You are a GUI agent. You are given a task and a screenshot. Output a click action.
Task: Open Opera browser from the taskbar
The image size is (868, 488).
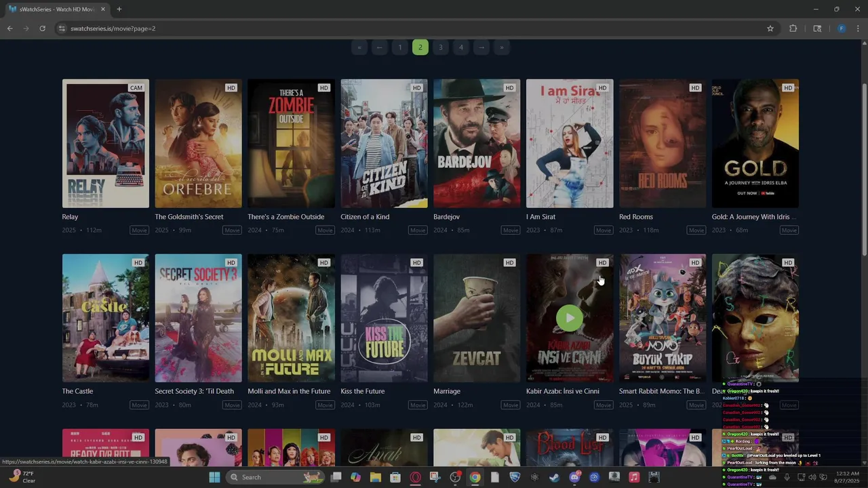415,477
